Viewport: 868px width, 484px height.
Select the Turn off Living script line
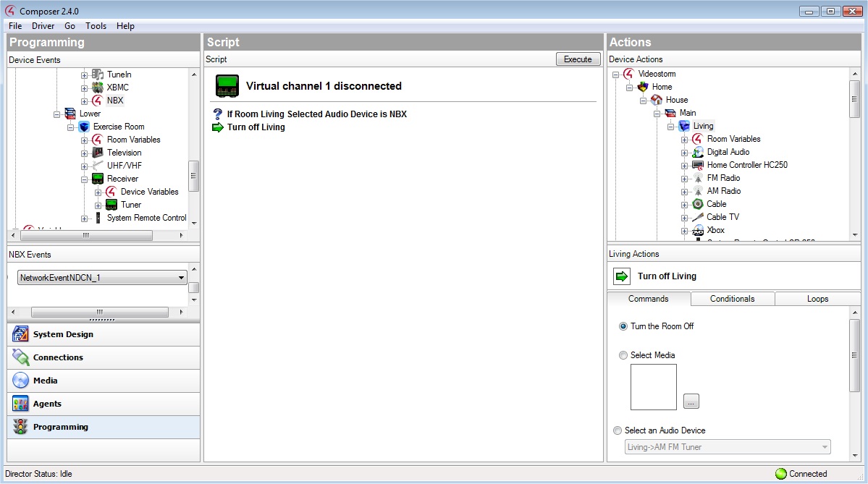pos(256,127)
